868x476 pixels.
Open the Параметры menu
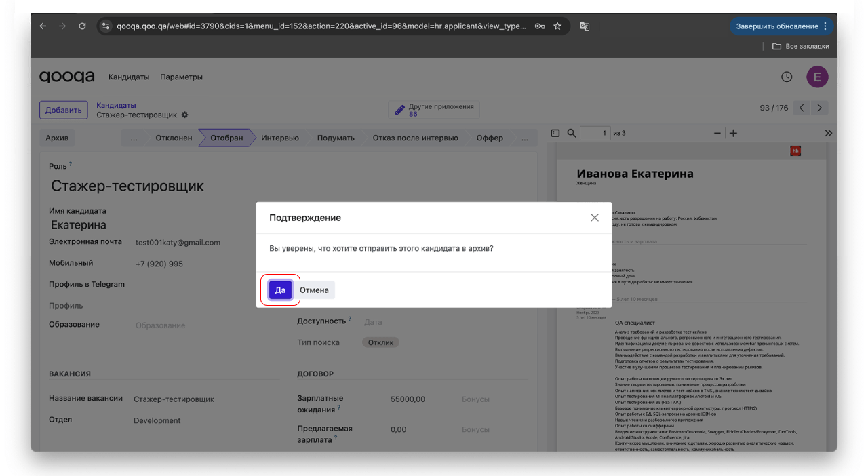(181, 77)
